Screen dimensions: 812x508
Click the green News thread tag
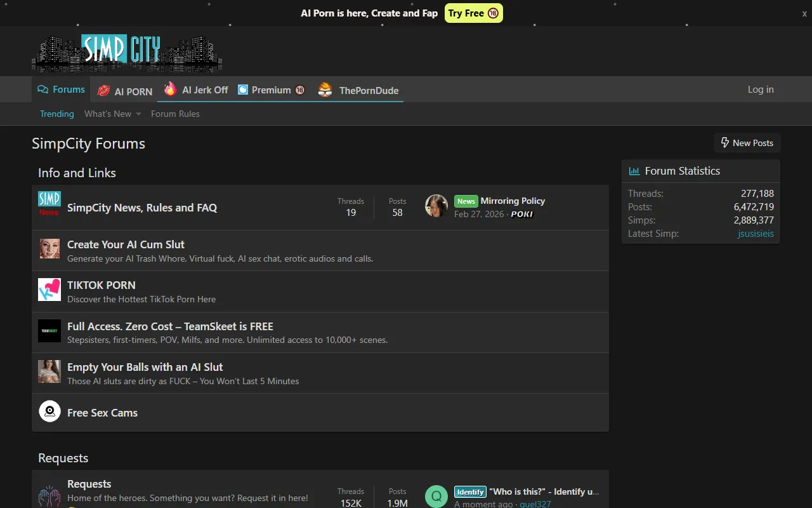pyautogui.click(x=466, y=201)
